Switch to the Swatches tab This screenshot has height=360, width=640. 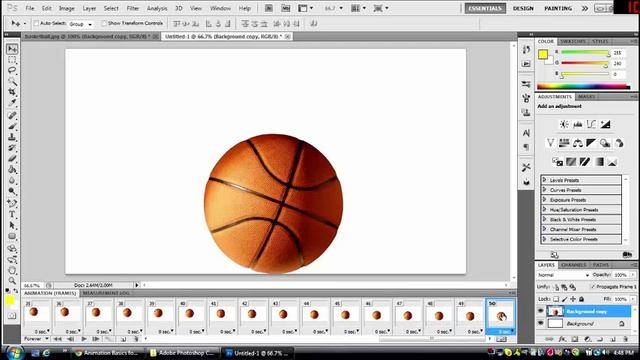point(572,41)
